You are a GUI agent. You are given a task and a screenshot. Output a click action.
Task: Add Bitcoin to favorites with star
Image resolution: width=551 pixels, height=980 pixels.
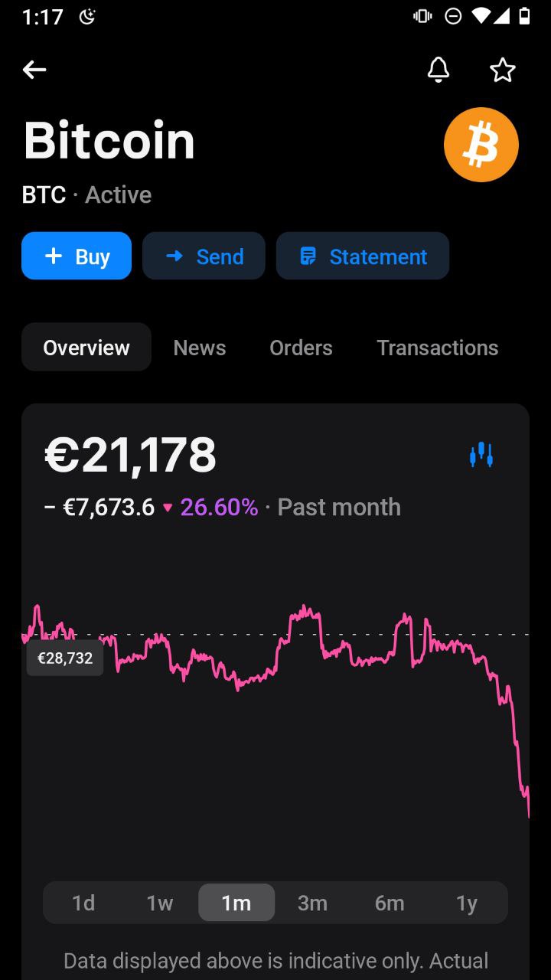502,70
